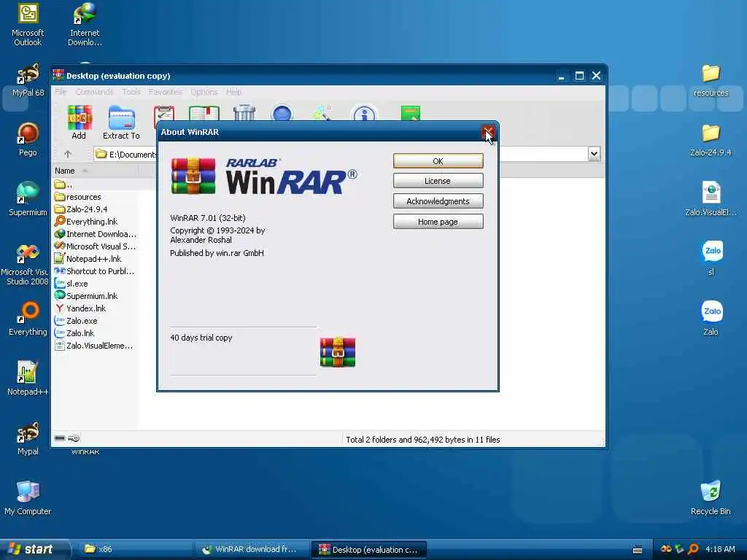The image size is (747, 560).
Task: Select Everything.lnk in the file list
Action: (x=86, y=222)
